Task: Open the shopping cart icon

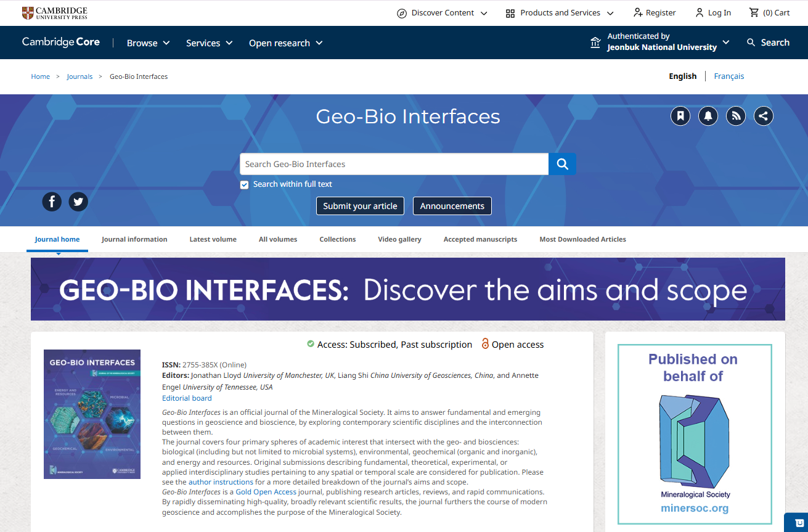Action: pyautogui.click(x=754, y=13)
